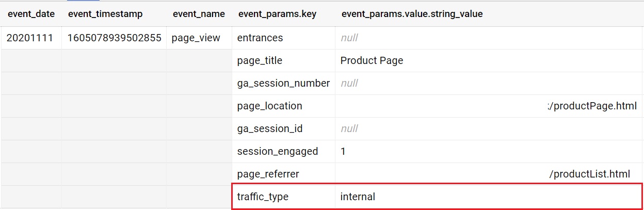644x210 pixels.
Task: Select the /productPage.html value
Action: point(592,106)
